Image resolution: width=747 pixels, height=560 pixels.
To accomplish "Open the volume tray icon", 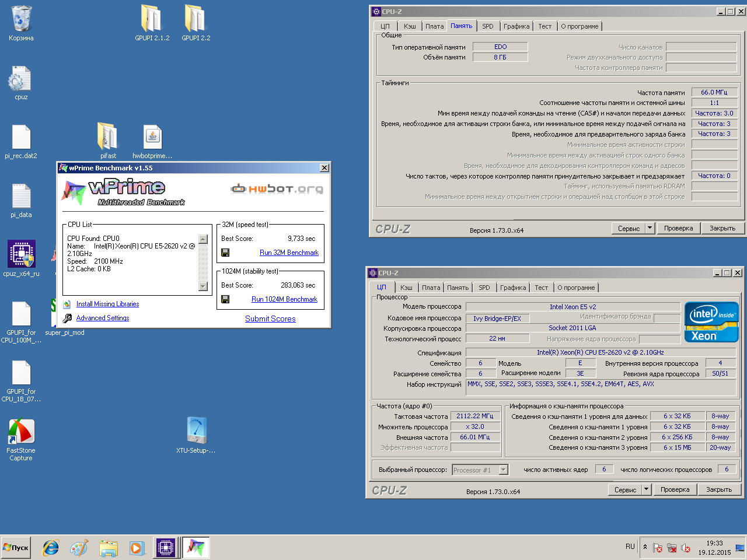I will point(686,548).
